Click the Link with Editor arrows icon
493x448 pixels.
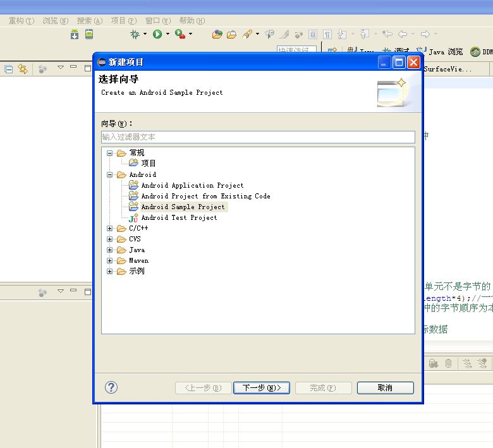point(23,69)
